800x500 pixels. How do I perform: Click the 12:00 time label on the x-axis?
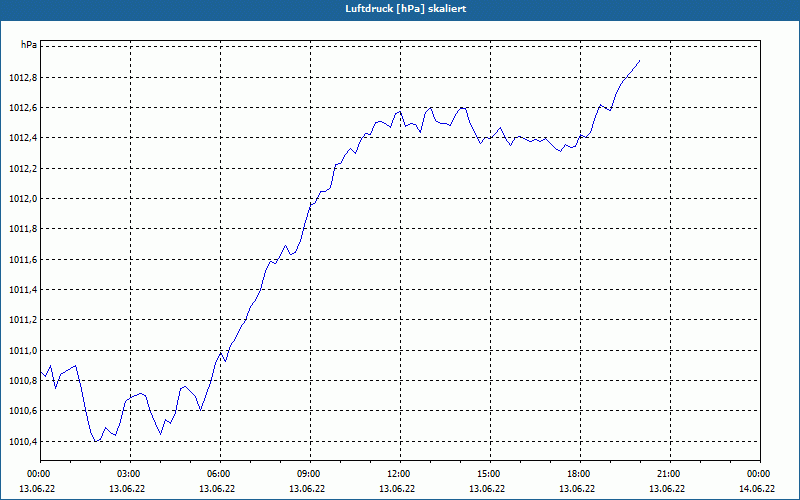click(x=400, y=474)
